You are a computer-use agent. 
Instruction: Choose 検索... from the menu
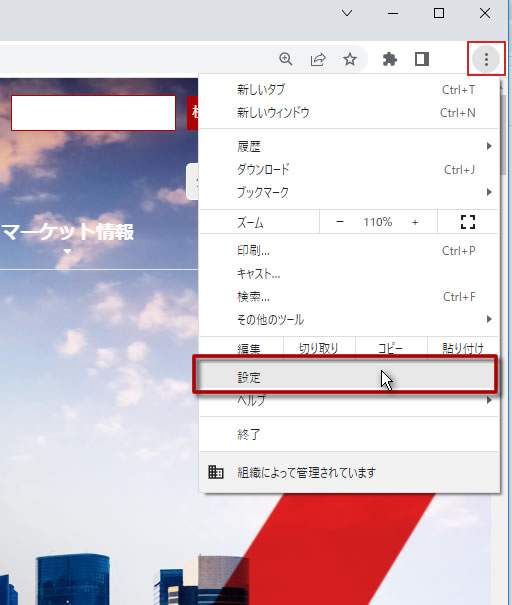coord(349,297)
